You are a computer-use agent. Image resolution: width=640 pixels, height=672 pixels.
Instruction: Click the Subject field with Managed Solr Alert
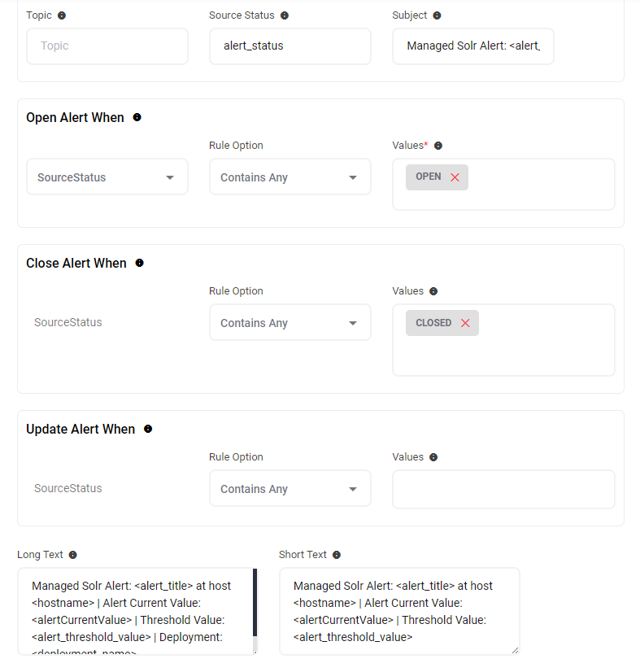pos(472,46)
